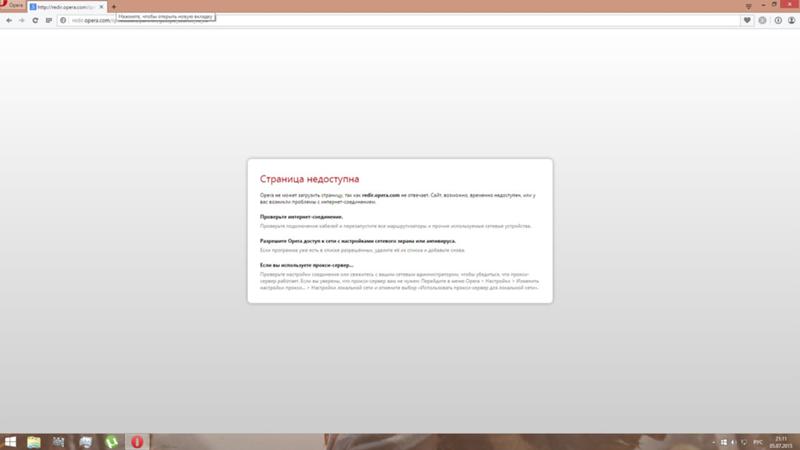
Task: Close the Opera window
Action: point(790,4)
